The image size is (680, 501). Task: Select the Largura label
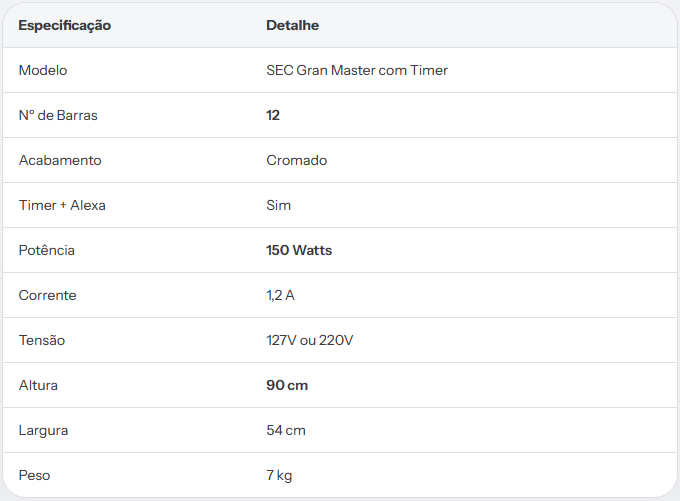[43, 431]
